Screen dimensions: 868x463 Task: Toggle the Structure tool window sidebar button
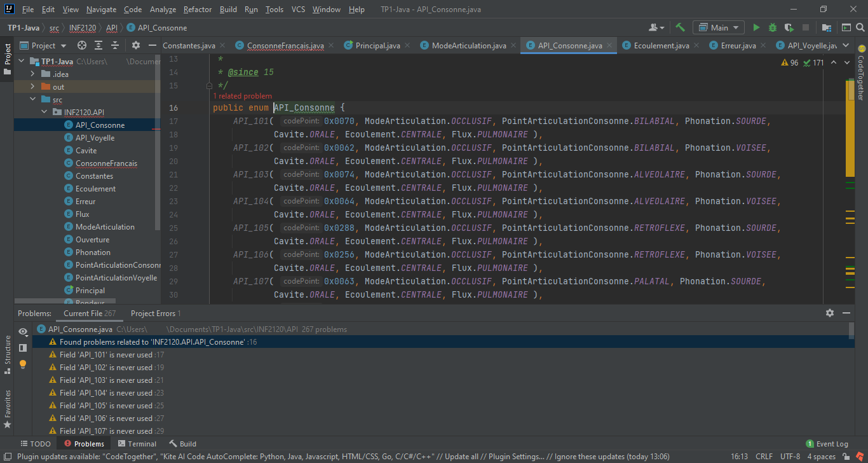coord(8,355)
